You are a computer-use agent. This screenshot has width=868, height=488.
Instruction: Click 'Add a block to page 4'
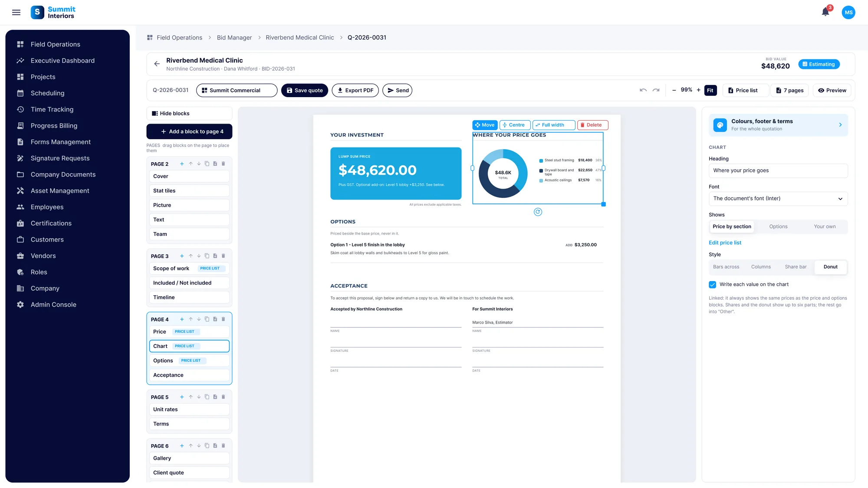pos(189,131)
